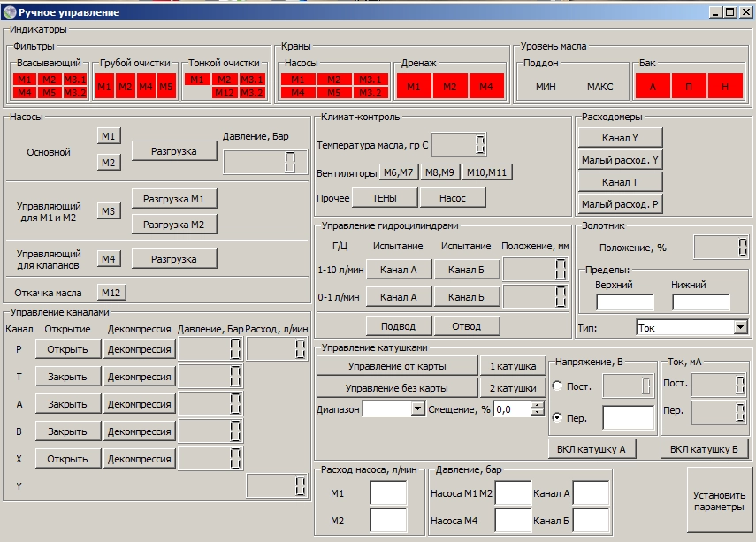This screenshot has width=756, height=542.
Task: Expand the Диапазон combo box
Action: click(418, 408)
